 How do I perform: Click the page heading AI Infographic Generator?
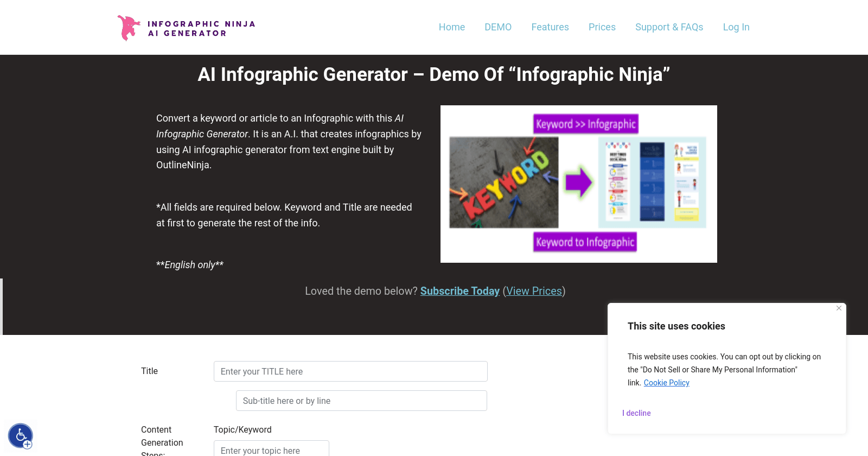click(x=433, y=74)
